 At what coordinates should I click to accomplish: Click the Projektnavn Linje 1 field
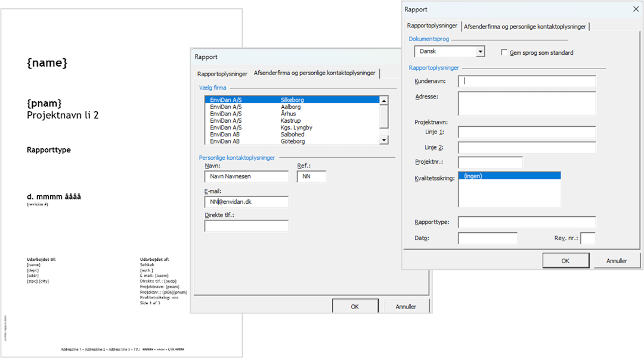pos(527,132)
